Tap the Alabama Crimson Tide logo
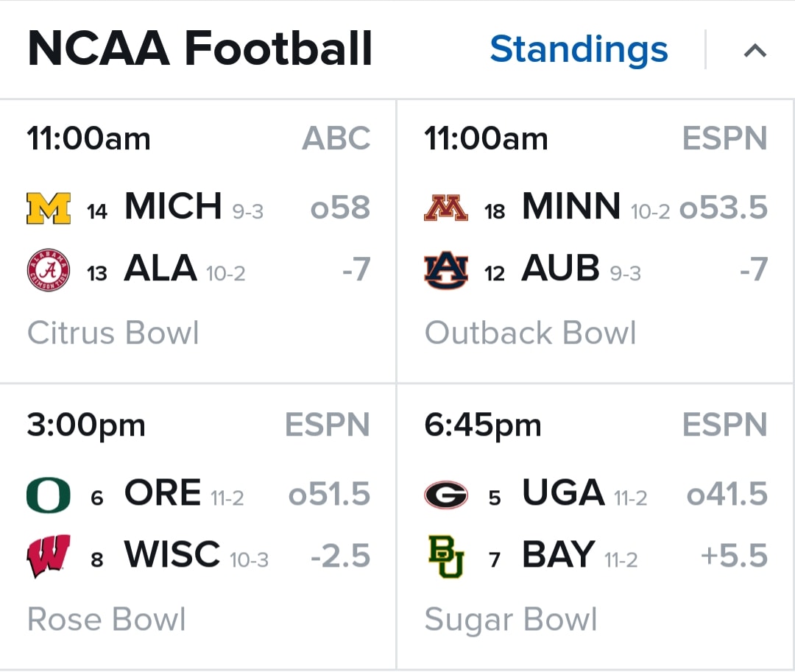 pos(48,270)
